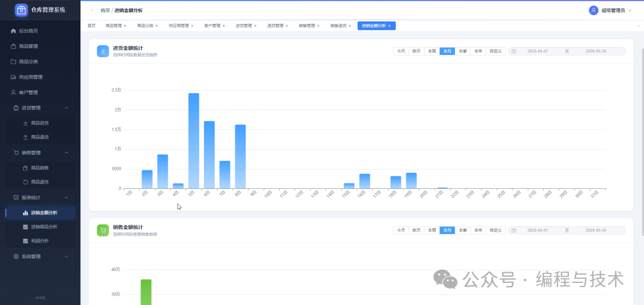
Task: Open 后台首页 from the sidebar home icon
Action: [13, 31]
